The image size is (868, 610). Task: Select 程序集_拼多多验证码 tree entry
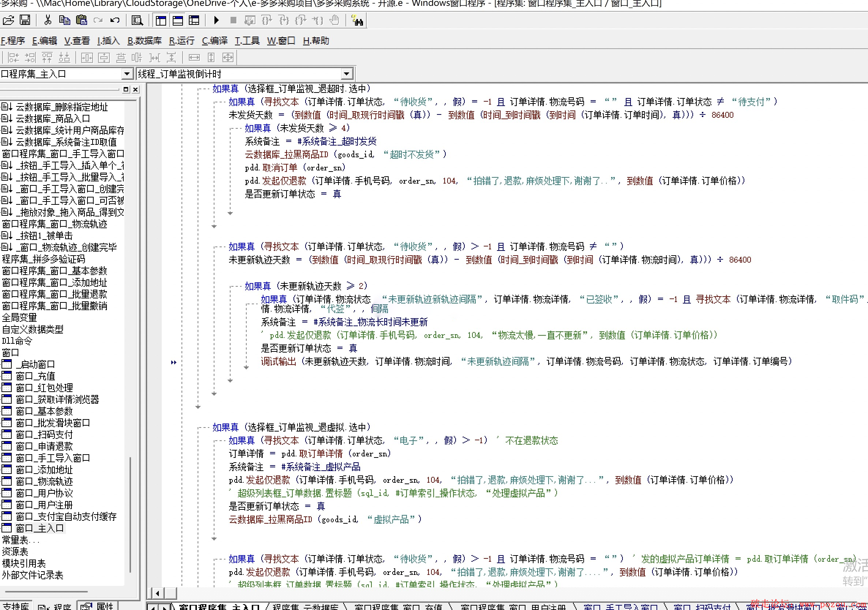coord(44,259)
